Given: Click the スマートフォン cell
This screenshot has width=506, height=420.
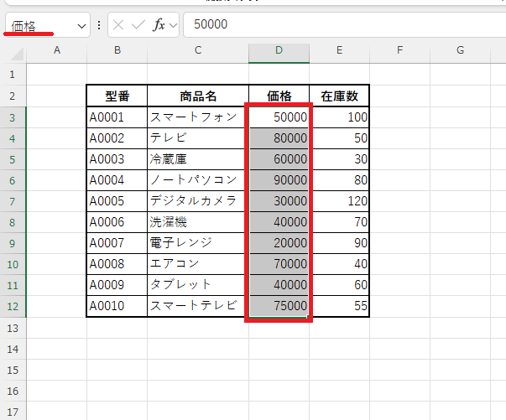Looking at the screenshot, I should [x=198, y=117].
